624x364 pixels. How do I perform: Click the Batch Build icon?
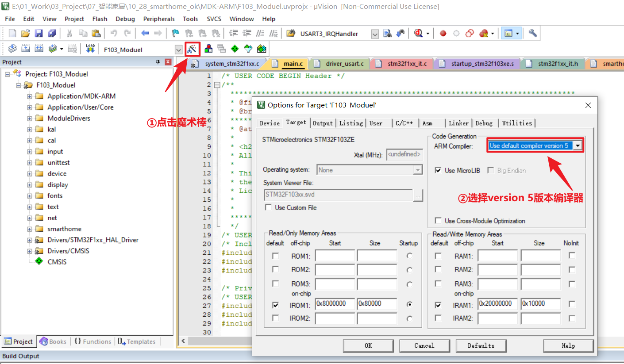pyautogui.click(x=53, y=49)
